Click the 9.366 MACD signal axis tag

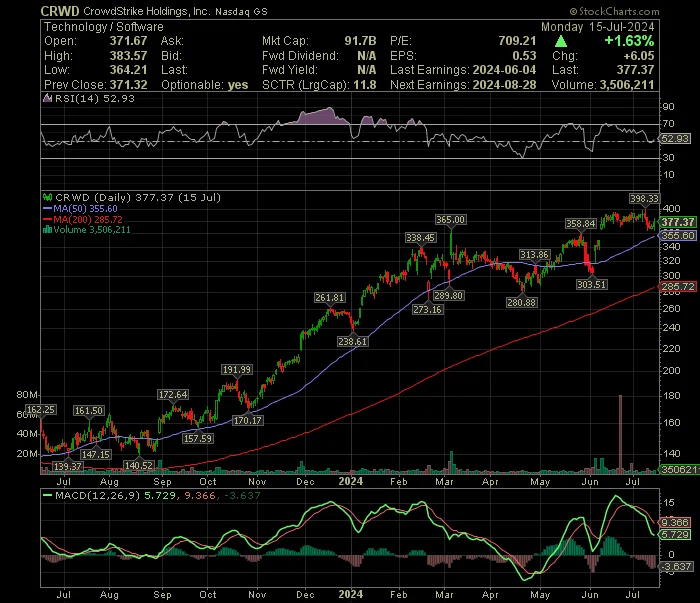[675, 522]
